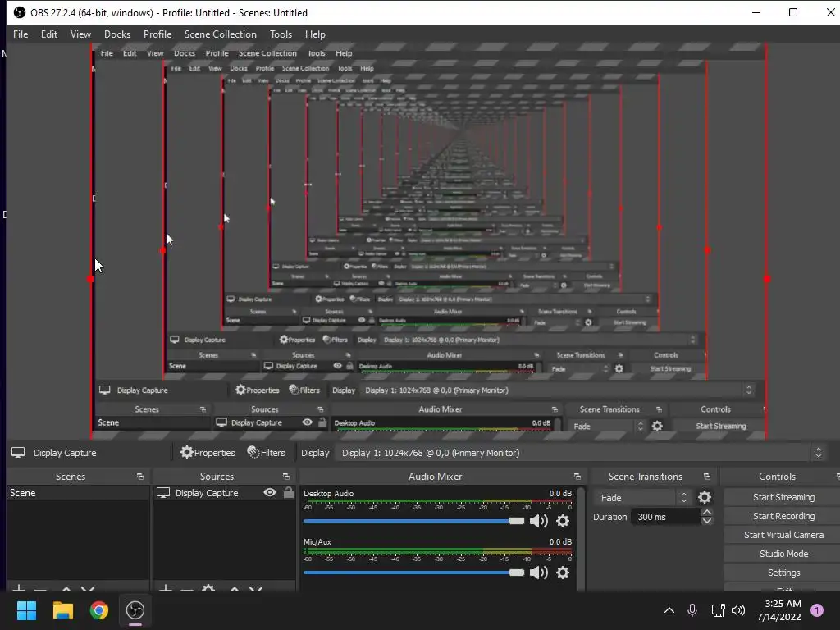This screenshot has height=630, width=840.
Task: Click the 'Desktop Audio' label in mixer
Action: pyautogui.click(x=328, y=493)
